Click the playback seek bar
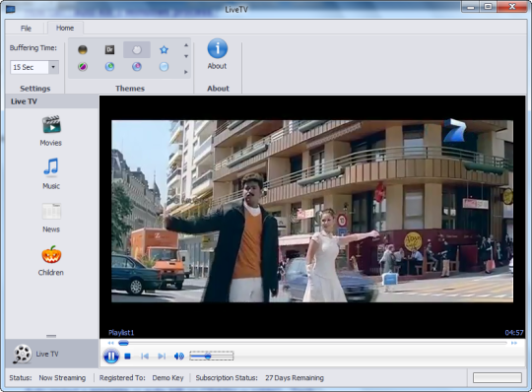Viewport: 532px width, 392px height. point(312,343)
